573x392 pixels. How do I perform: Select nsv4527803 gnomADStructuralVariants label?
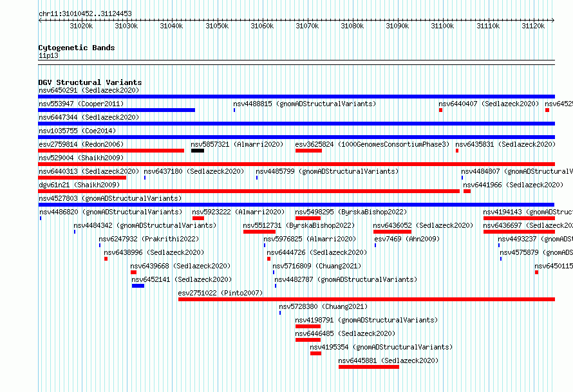point(110,198)
